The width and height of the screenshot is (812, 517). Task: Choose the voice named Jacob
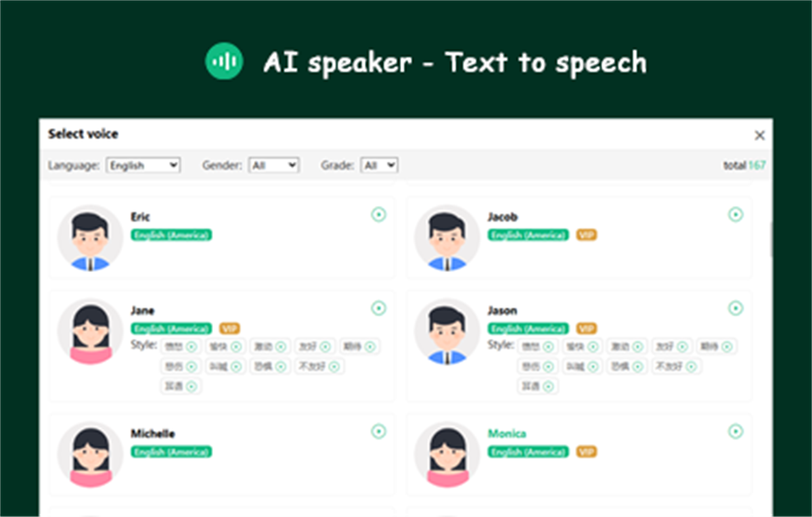pos(503,217)
